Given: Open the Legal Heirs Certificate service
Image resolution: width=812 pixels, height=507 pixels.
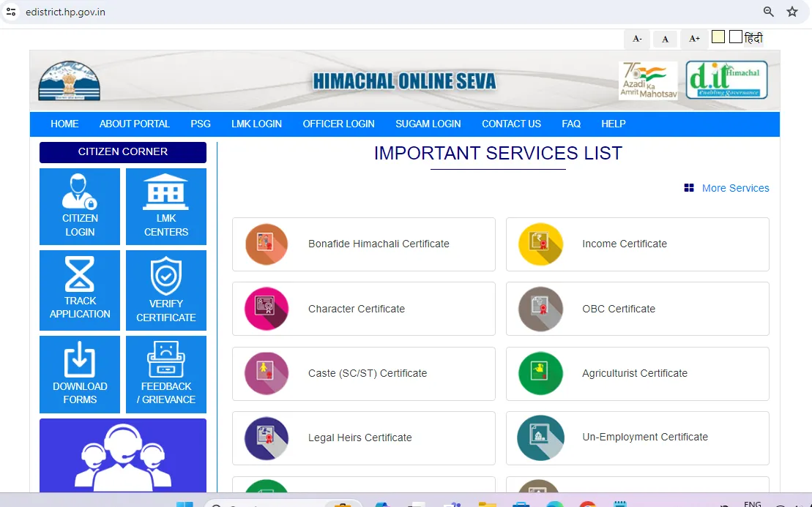Looking at the screenshot, I should pos(360,437).
